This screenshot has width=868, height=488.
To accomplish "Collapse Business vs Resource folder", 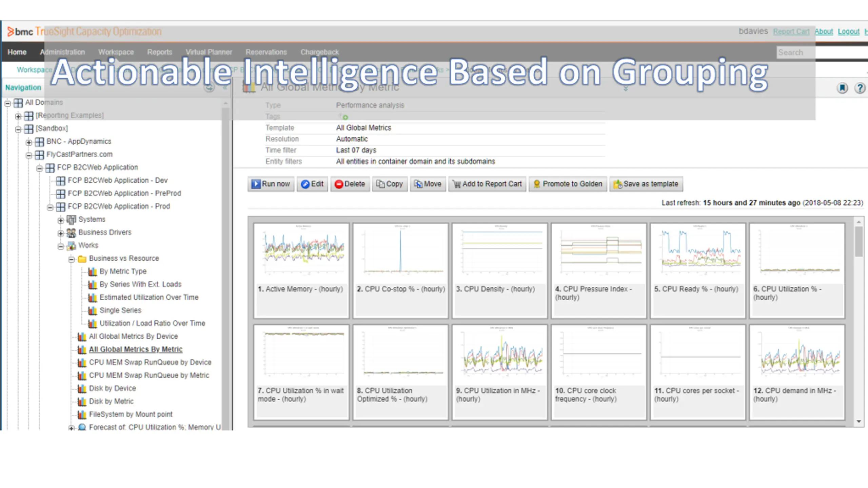I will (71, 260).
